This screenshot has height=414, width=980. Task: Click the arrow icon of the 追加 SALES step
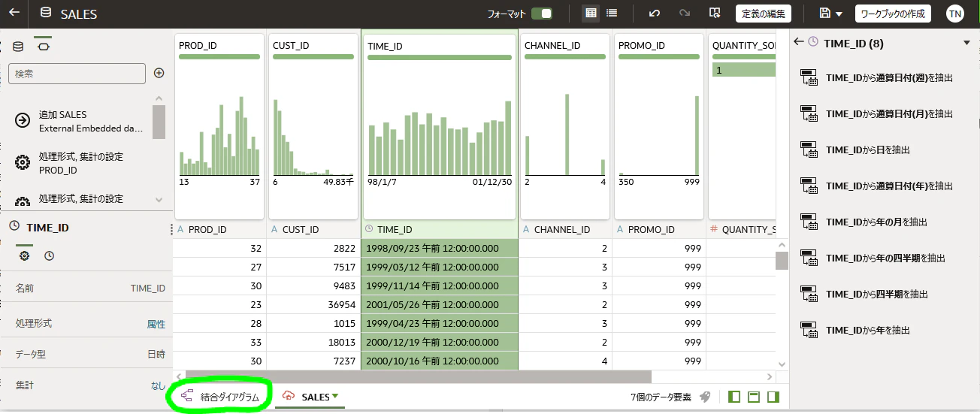(x=23, y=121)
